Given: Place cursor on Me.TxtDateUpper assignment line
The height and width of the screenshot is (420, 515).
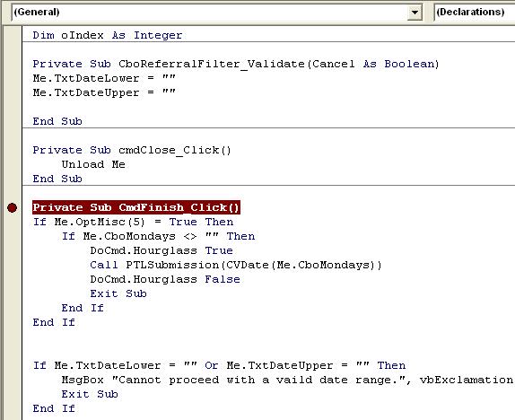Looking at the screenshot, I should (x=104, y=92).
